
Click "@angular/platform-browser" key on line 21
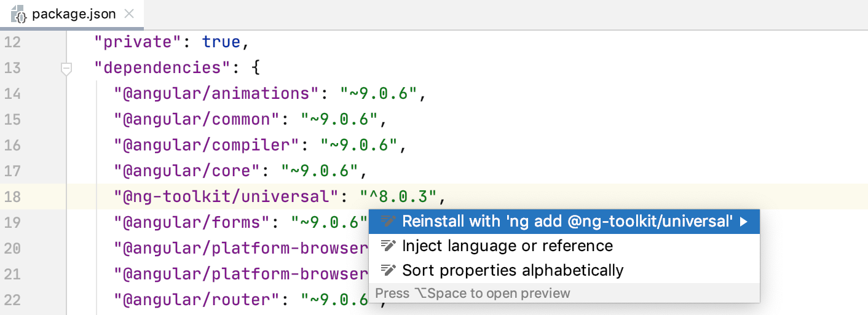(241, 274)
